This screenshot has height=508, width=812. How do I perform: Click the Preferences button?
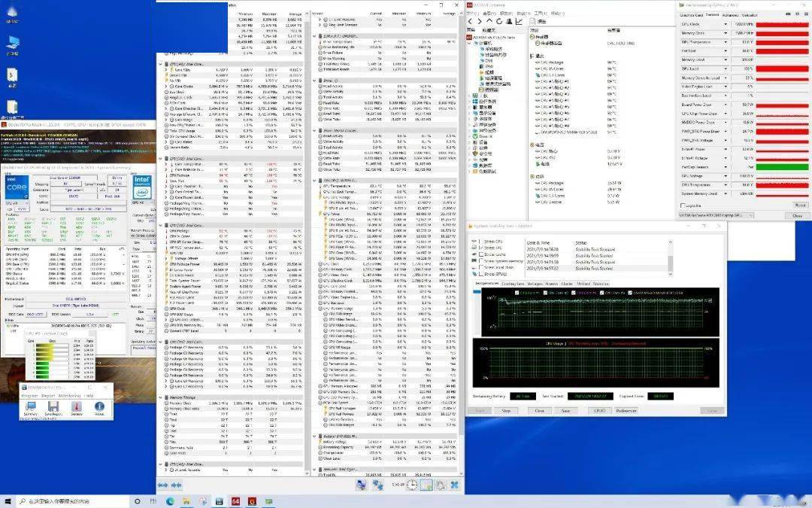coord(626,411)
